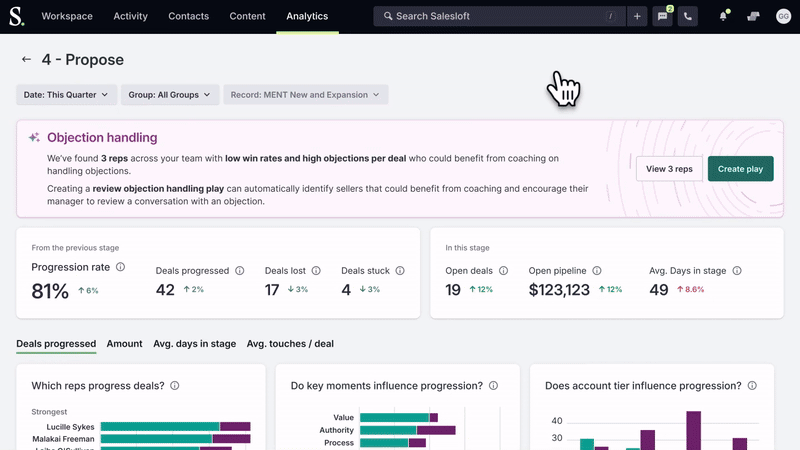Click the back arrow beside 4 - Propose

pyautogui.click(x=26, y=60)
